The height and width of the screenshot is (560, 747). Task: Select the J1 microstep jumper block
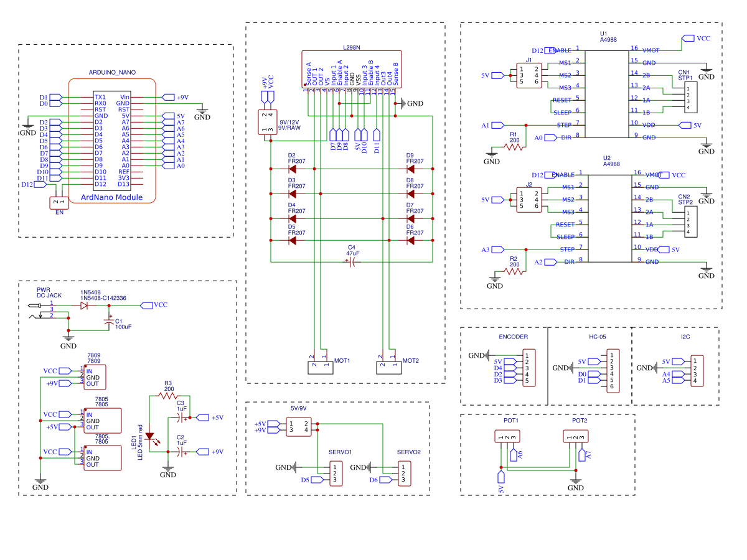(x=529, y=75)
